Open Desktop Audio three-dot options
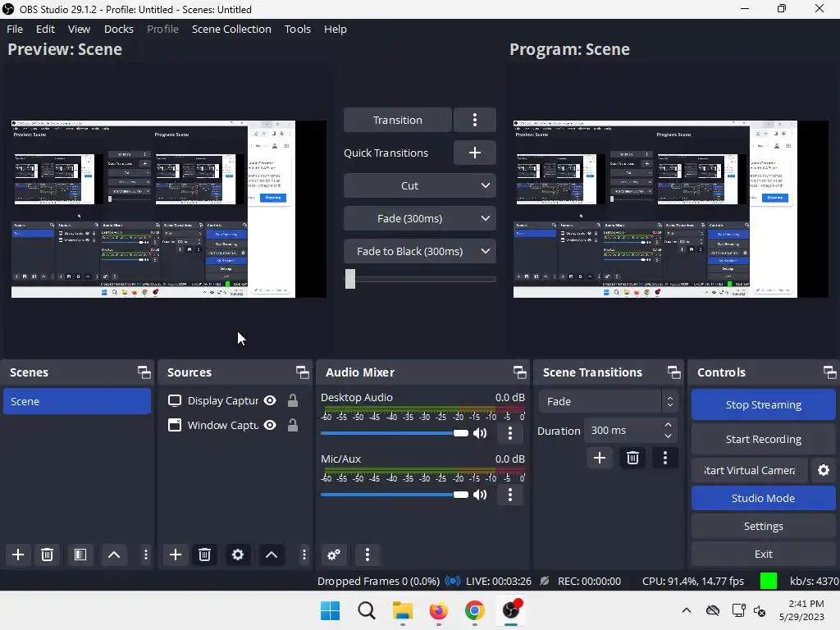This screenshot has width=840, height=630. pos(510,433)
